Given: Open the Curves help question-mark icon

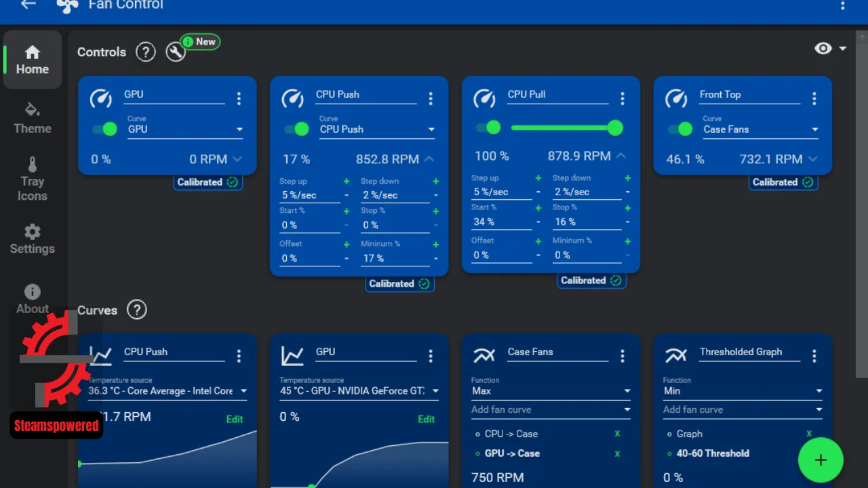Looking at the screenshot, I should pyautogui.click(x=137, y=310).
